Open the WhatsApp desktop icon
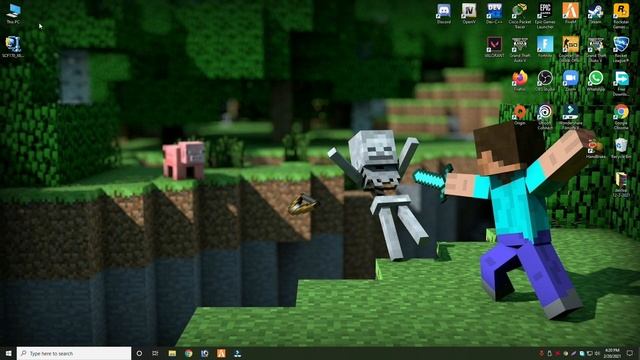640x360 pixels. point(596,80)
